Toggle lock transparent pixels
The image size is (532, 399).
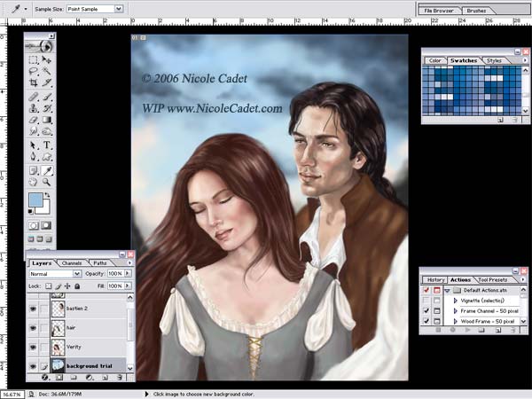tap(49, 286)
